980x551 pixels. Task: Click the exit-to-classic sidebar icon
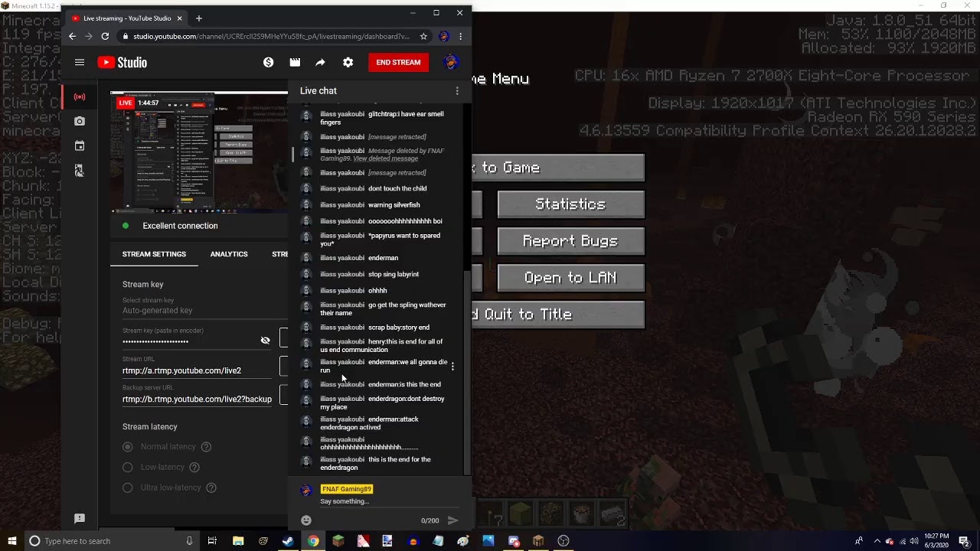click(80, 171)
